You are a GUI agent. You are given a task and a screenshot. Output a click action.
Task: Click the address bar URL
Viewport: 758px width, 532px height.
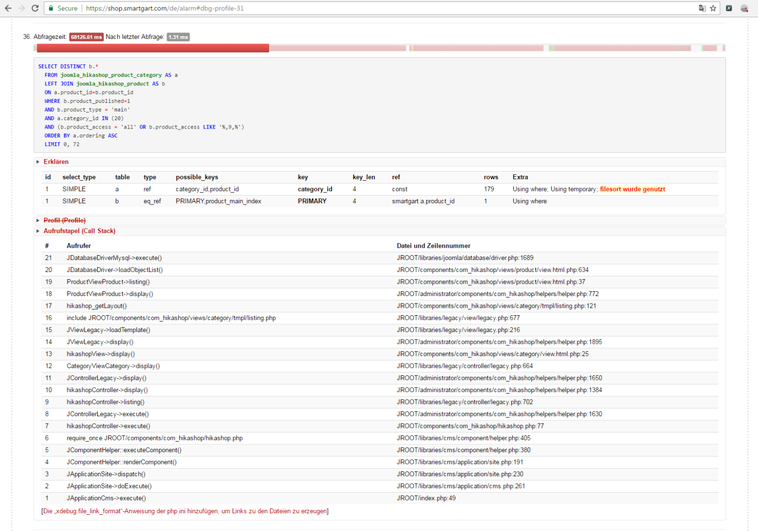165,8
